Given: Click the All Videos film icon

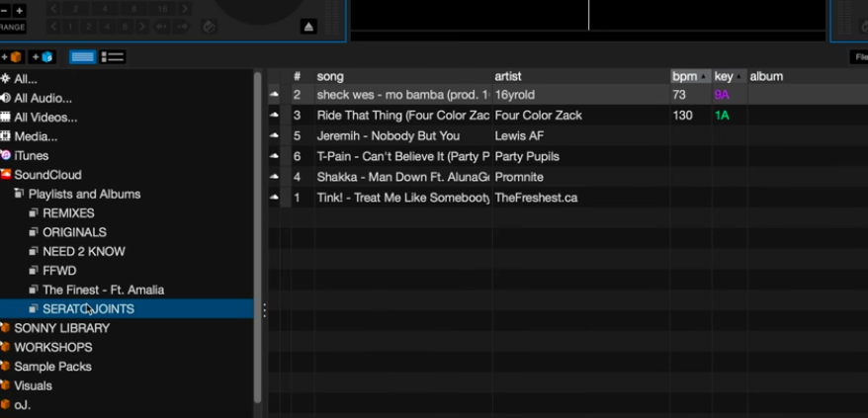Looking at the screenshot, I should click(6, 118).
